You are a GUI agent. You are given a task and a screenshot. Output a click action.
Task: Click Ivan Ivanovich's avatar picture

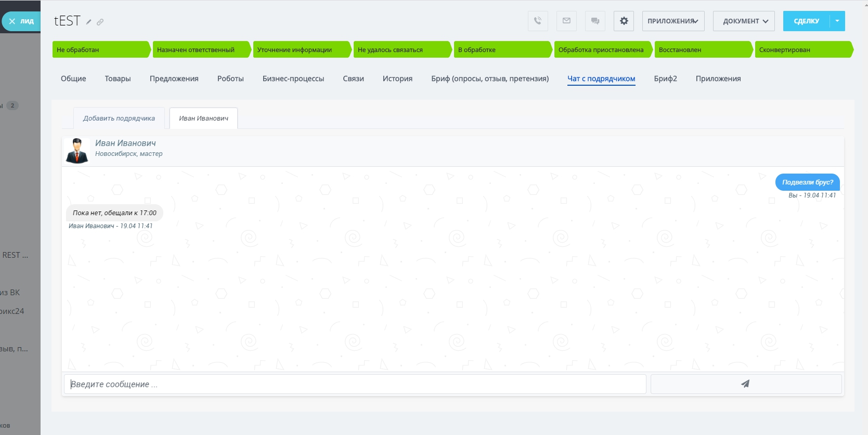coord(77,151)
